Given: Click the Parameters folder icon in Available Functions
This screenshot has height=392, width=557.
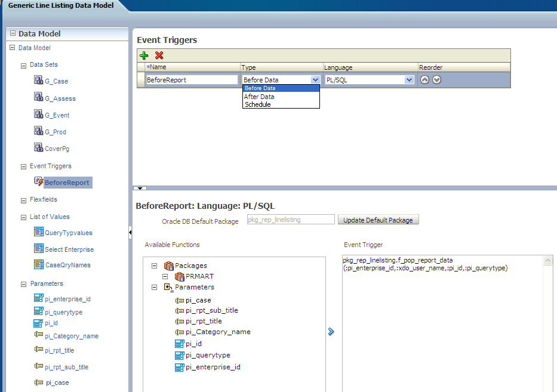Looking at the screenshot, I should pyautogui.click(x=168, y=287).
